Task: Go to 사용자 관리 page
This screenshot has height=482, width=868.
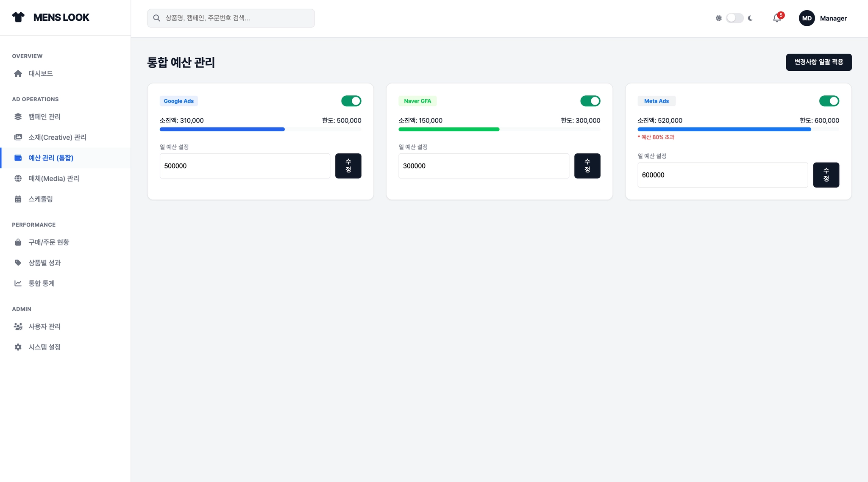Action: (44, 327)
